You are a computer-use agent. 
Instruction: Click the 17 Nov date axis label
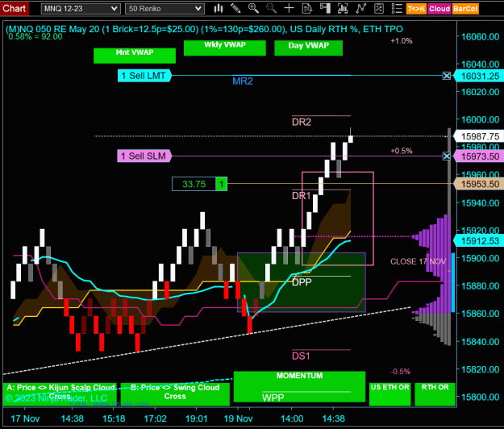click(x=25, y=419)
